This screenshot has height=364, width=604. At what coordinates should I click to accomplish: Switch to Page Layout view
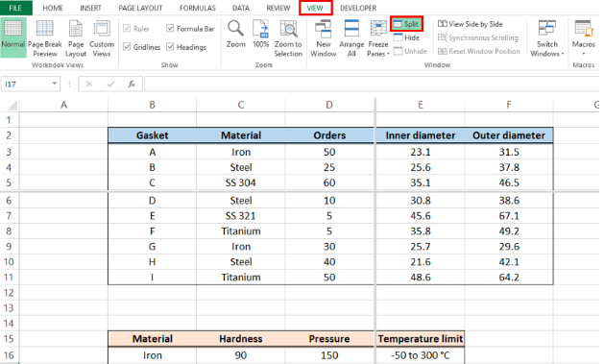pyautogui.click(x=76, y=37)
